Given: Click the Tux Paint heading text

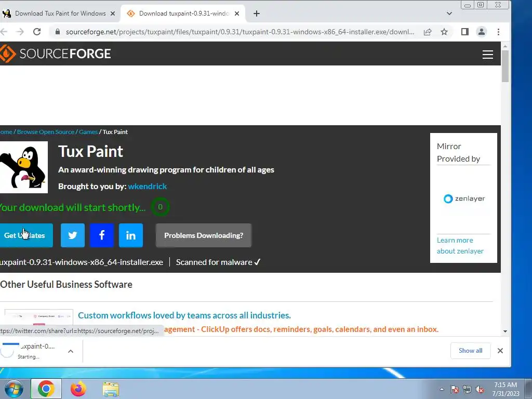Looking at the screenshot, I should [x=90, y=151].
